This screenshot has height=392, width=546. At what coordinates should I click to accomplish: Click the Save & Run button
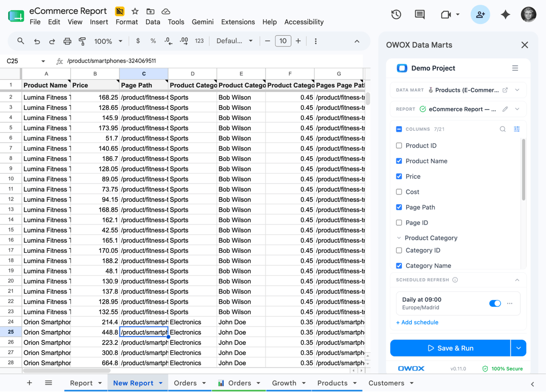[450, 348]
